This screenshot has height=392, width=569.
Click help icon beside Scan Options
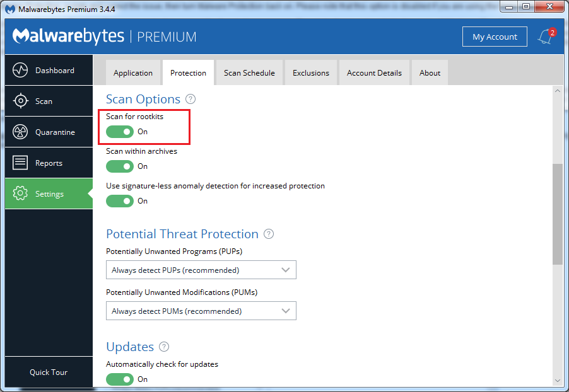coord(191,100)
